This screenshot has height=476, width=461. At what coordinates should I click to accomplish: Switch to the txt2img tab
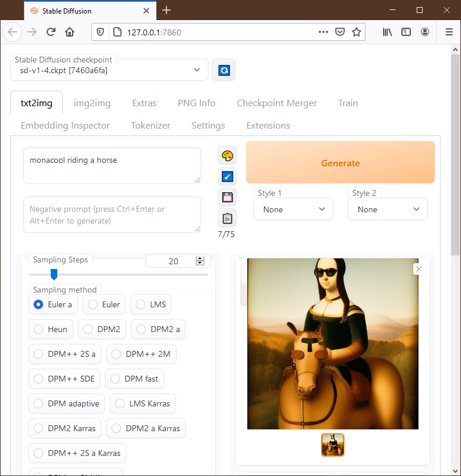tap(37, 103)
